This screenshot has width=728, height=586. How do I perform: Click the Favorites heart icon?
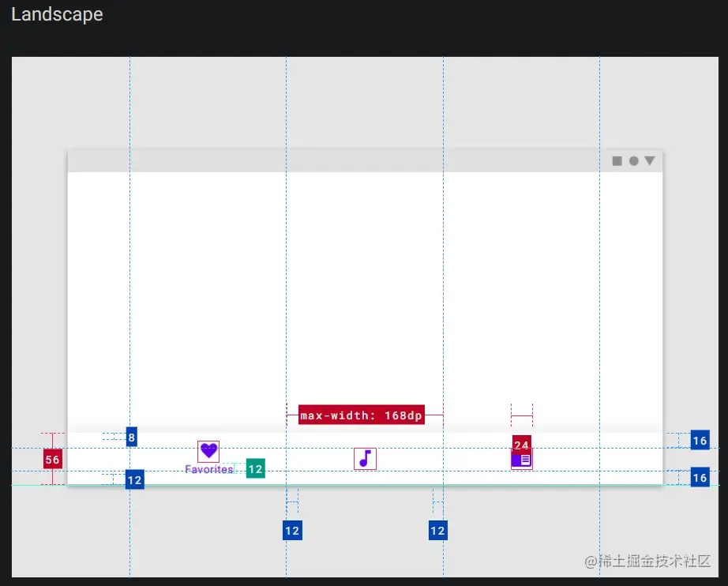pyautogui.click(x=208, y=450)
